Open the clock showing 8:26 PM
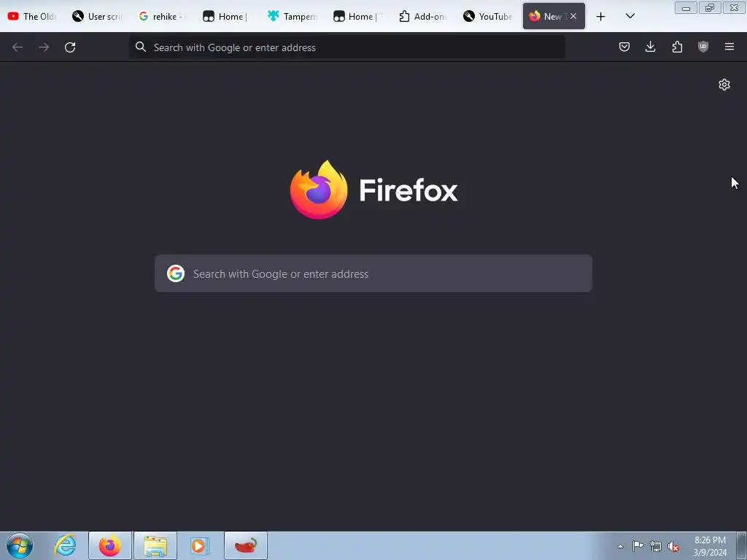The width and height of the screenshot is (747, 560). (x=710, y=546)
